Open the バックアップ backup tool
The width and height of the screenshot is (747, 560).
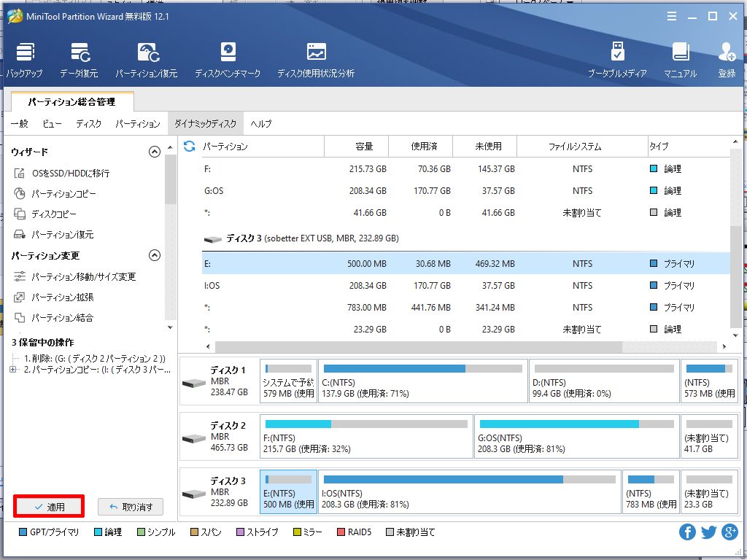coord(24,60)
